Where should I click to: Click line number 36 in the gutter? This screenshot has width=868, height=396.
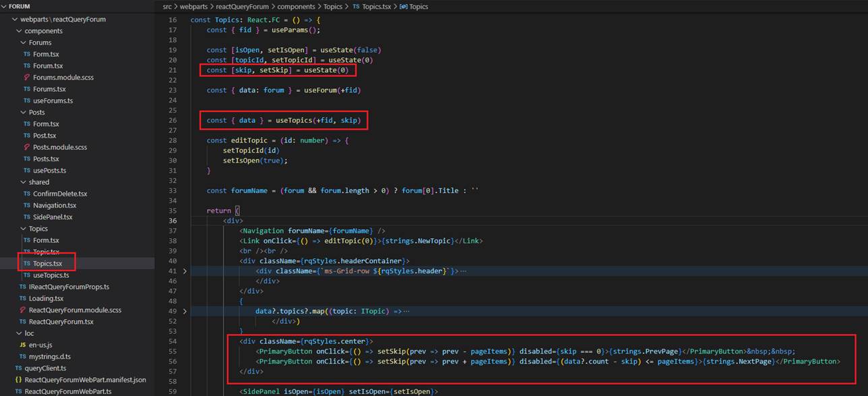coord(173,221)
